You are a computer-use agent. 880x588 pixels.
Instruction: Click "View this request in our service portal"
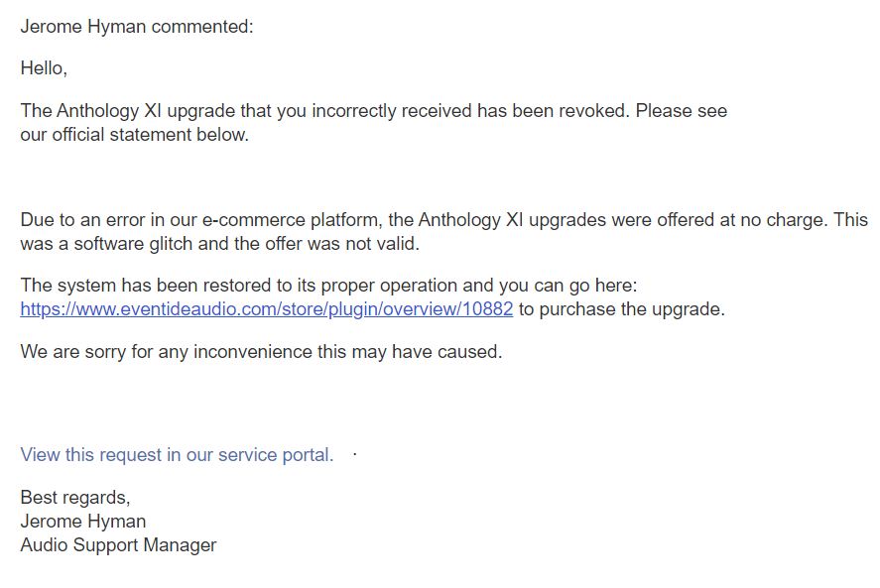(x=177, y=455)
